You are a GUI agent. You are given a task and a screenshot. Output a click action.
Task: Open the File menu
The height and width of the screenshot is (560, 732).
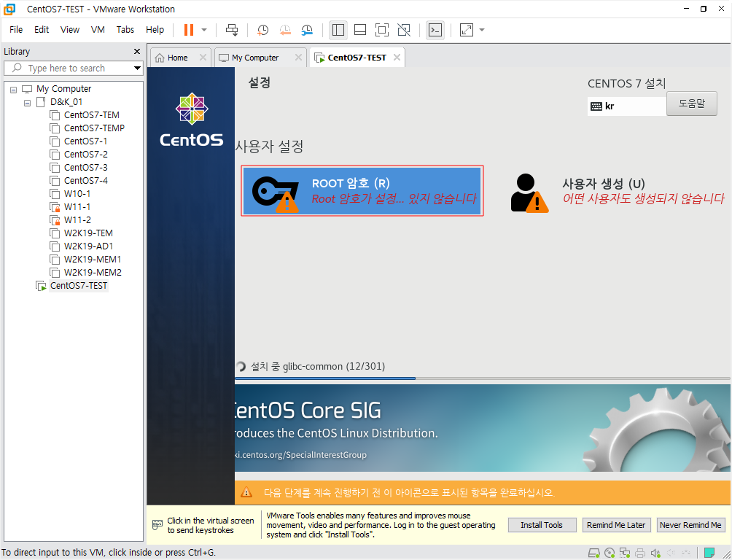coord(16,29)
